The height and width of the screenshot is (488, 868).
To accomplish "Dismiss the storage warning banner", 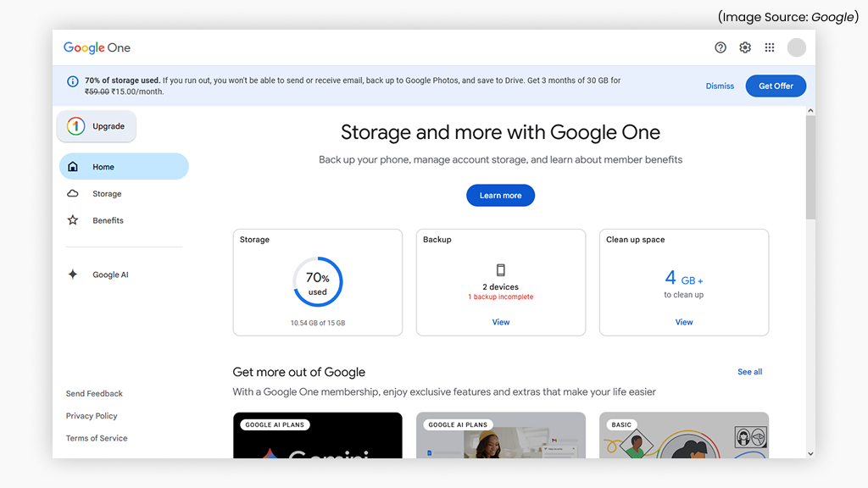I will pos(720,86).
